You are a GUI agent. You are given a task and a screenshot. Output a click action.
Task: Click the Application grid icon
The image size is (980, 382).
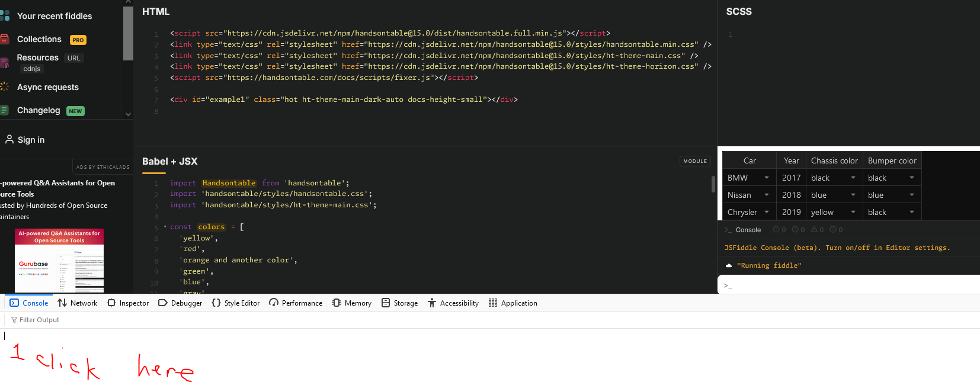(x=493, y=303)
